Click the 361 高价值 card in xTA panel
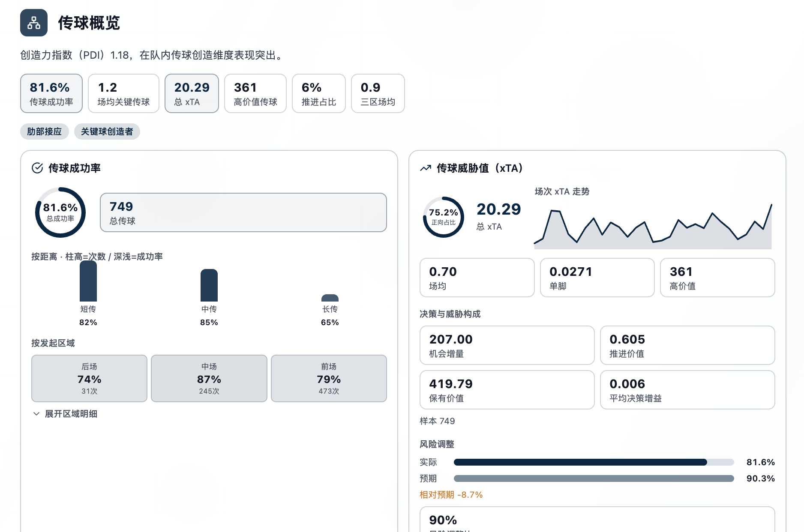Image resolution: width=804 pixels, height=532 pixels. (717, 278)
